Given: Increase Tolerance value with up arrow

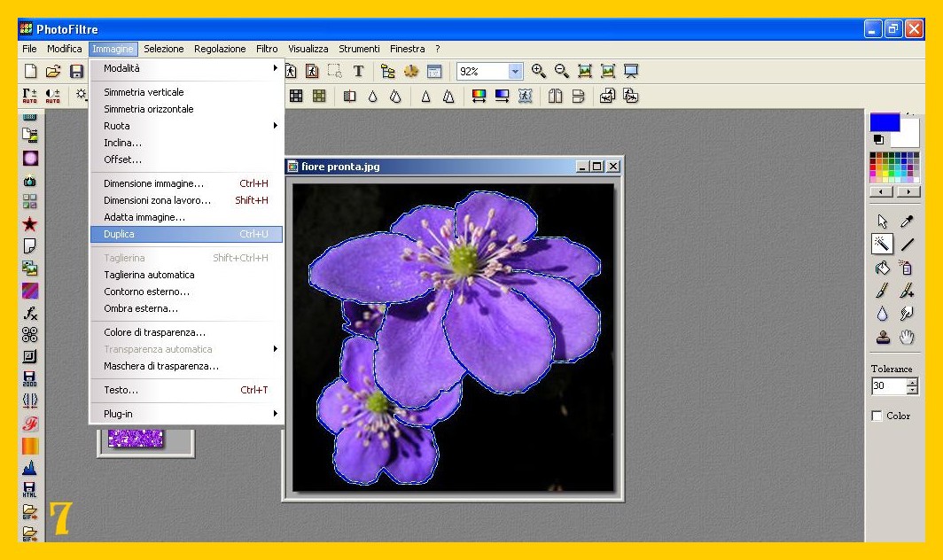Looking at the screenshot, I should coord(913,382).
